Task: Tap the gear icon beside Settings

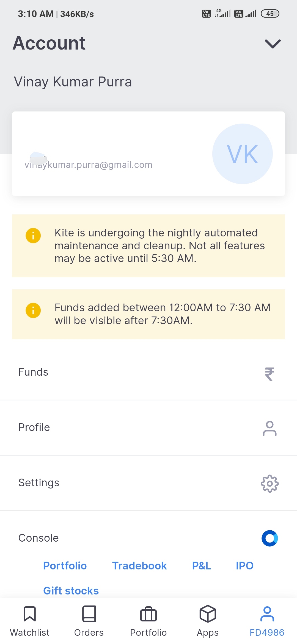Action: point(269,484)
